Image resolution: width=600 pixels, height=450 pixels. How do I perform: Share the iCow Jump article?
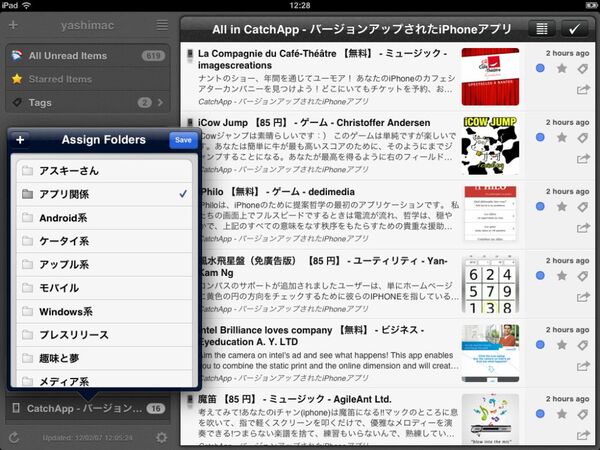[583, 159]
